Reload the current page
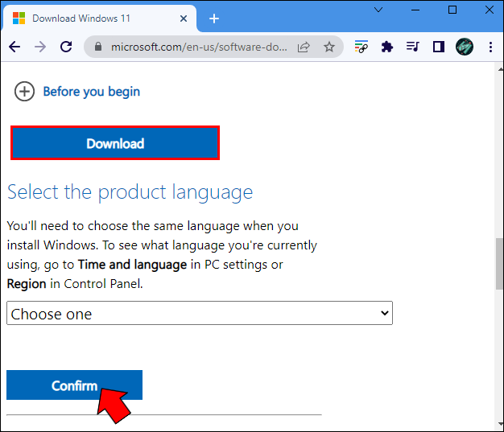This screenshot has width=504, height=432. [x=66, y=47]
